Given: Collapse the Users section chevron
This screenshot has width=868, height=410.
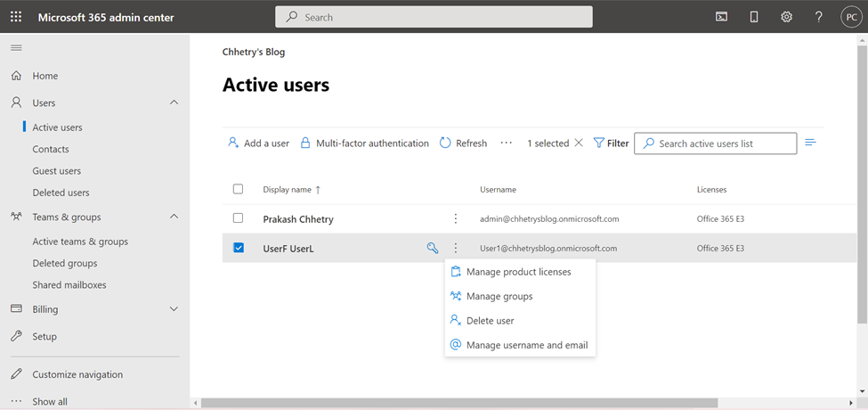Looking at the screenshot, I should click(x=174, y=102).
